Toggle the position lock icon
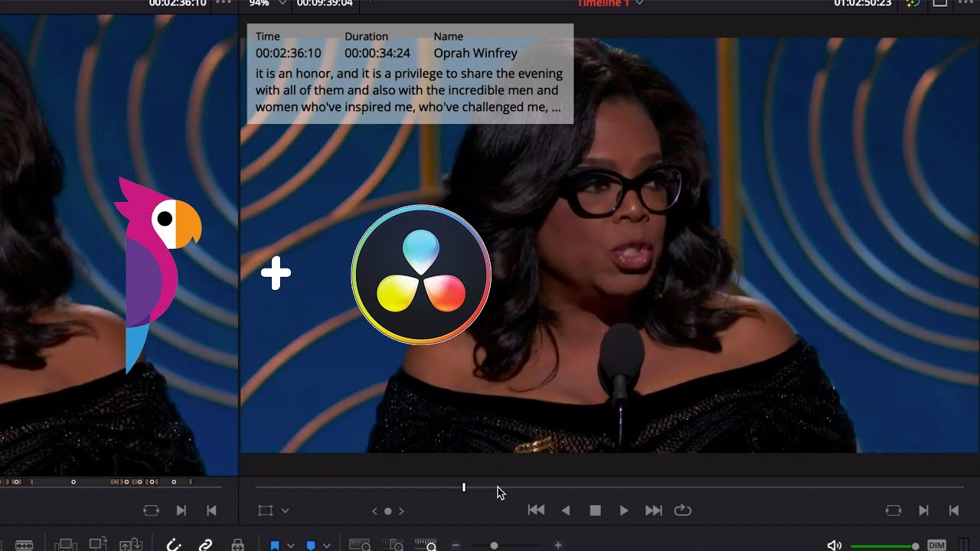Image resolution: width=980 pixels, height=551 pixels. [238, 545]
